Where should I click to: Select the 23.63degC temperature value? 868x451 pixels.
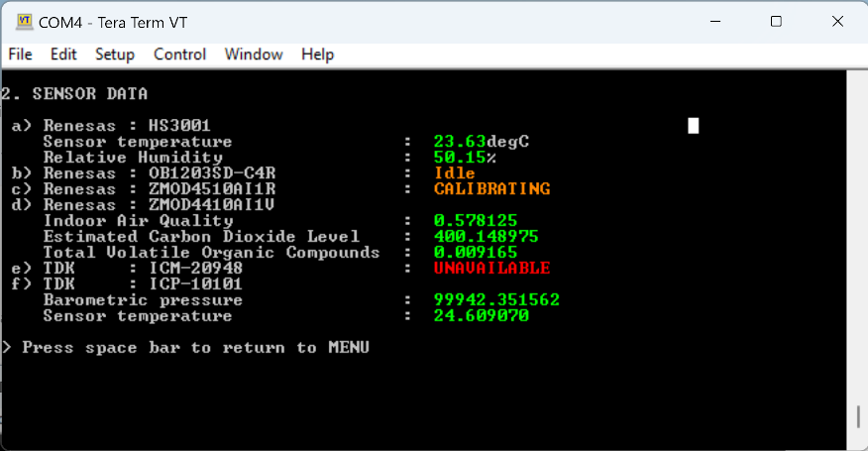pyautogui.click(x=481, y=142)
